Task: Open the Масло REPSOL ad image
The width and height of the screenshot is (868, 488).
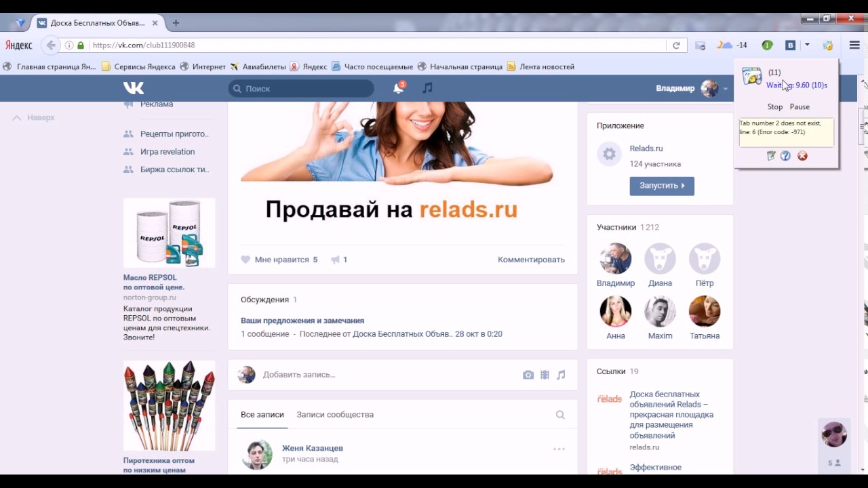Action: tap(169, 232)
